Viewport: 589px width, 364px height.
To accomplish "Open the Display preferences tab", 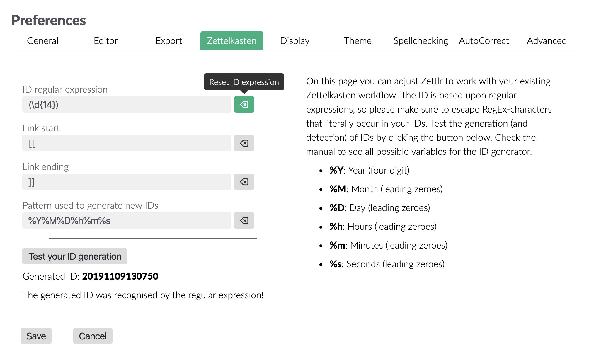I will 294,41.
